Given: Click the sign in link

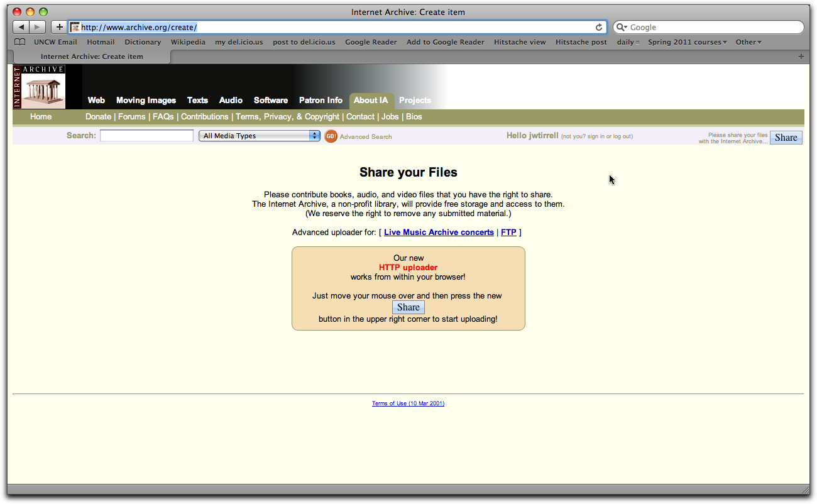Looking at the screenshot, I should coord(596,136).
